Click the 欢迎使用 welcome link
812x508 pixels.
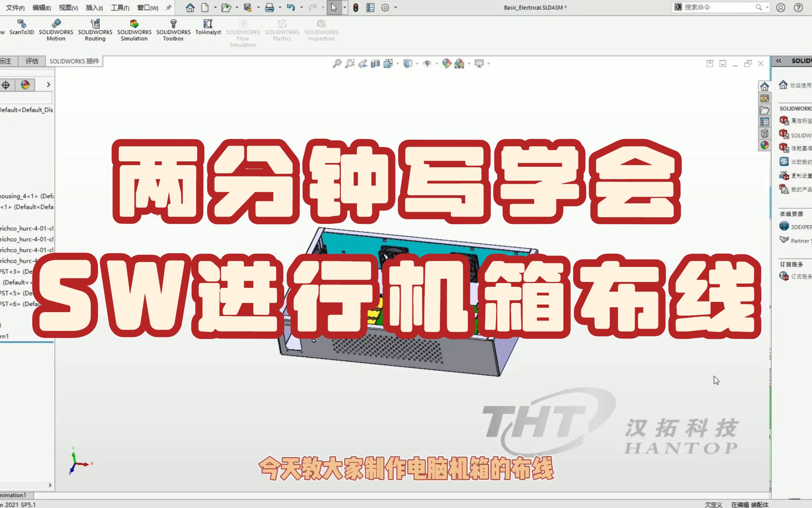click(800, 85)
